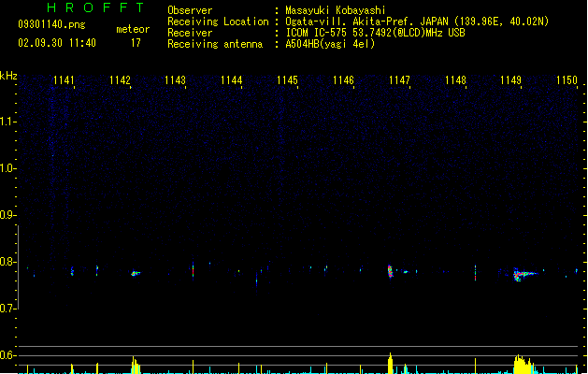This screenshot has width=588, height=374.
Task: Click the 0.6 kHz frequency label
Action: pyautogui.click(x=7, y=355)
